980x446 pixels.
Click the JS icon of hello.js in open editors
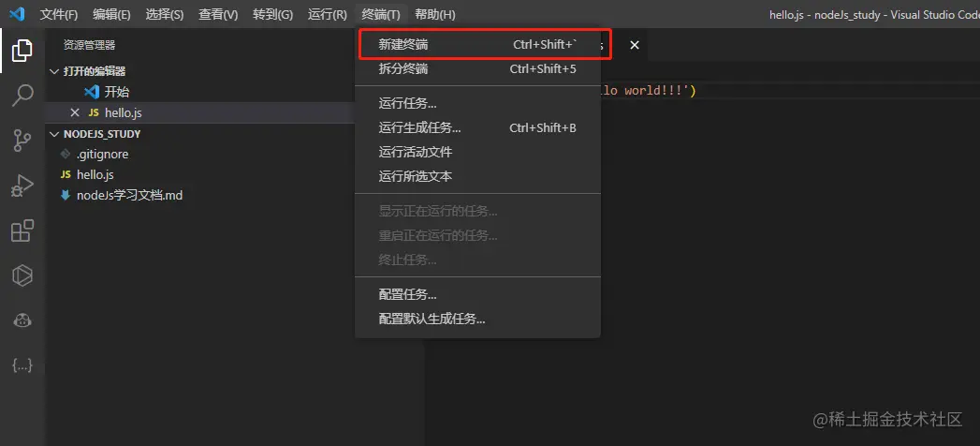click(93, 112)
